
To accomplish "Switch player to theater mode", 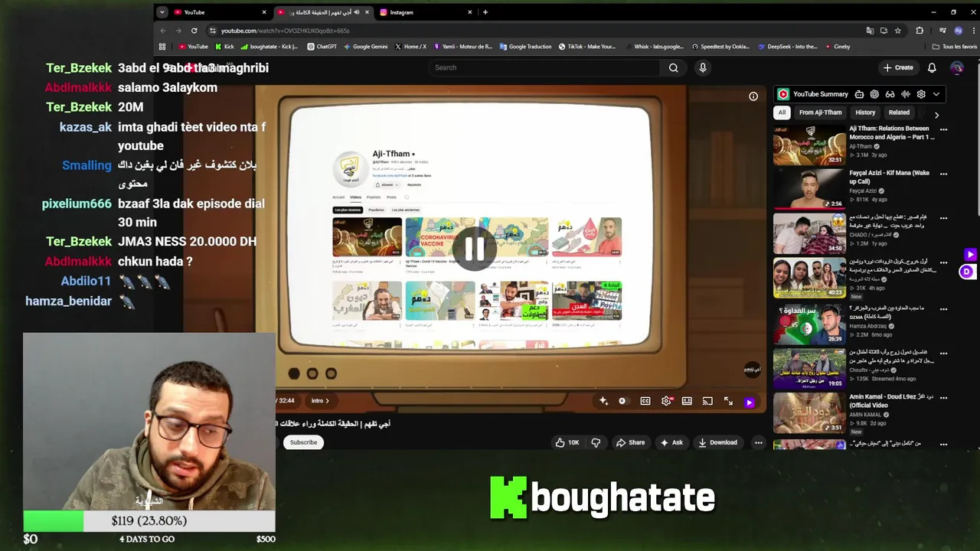I will 687,401.
